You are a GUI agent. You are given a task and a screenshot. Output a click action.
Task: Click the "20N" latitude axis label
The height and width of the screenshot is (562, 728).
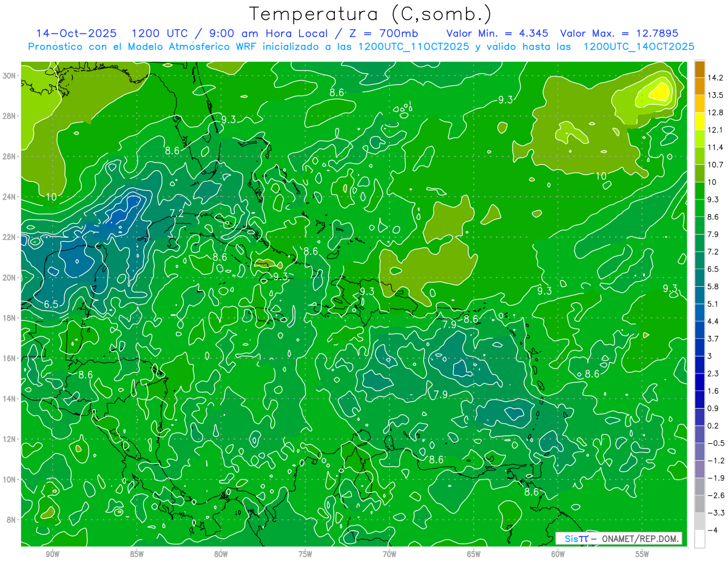pos(10,278)
